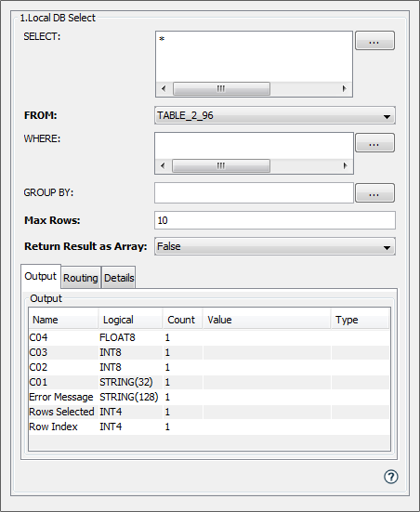Image resolution: width=420 pixels, height=512 pixels.
Task: Click inside the GROUP BY text field
Action: (254, 193)
